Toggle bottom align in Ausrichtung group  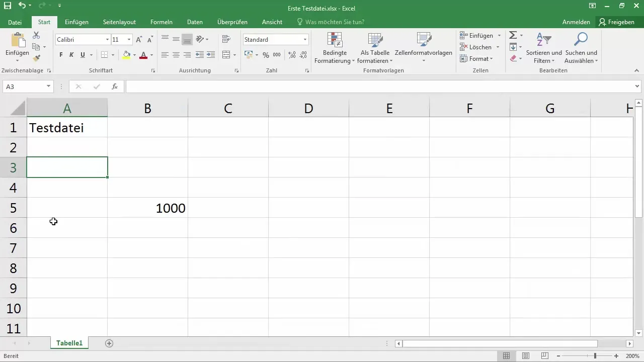187,39
